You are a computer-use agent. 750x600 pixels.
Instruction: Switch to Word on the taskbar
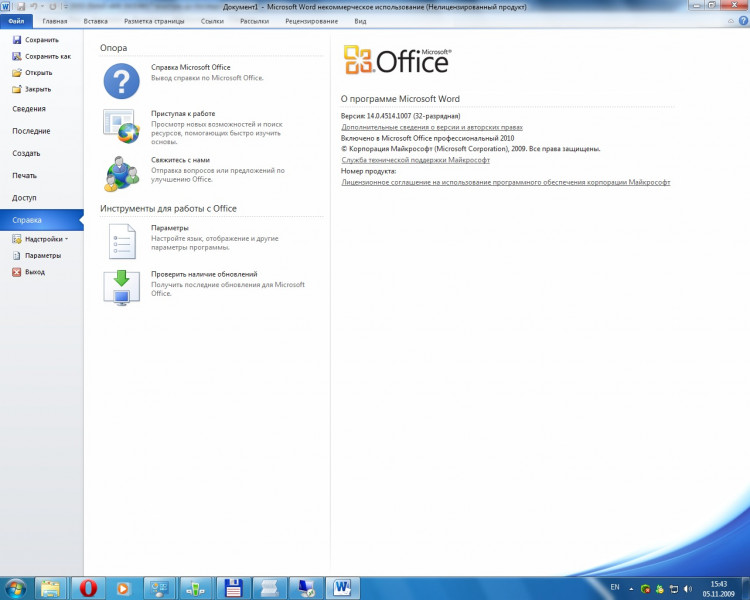pyautogui.click(x=342, y=588)
